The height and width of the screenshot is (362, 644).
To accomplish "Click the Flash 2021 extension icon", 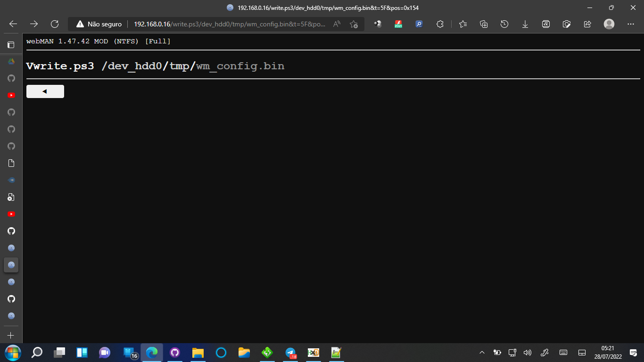I will [398, 24].
